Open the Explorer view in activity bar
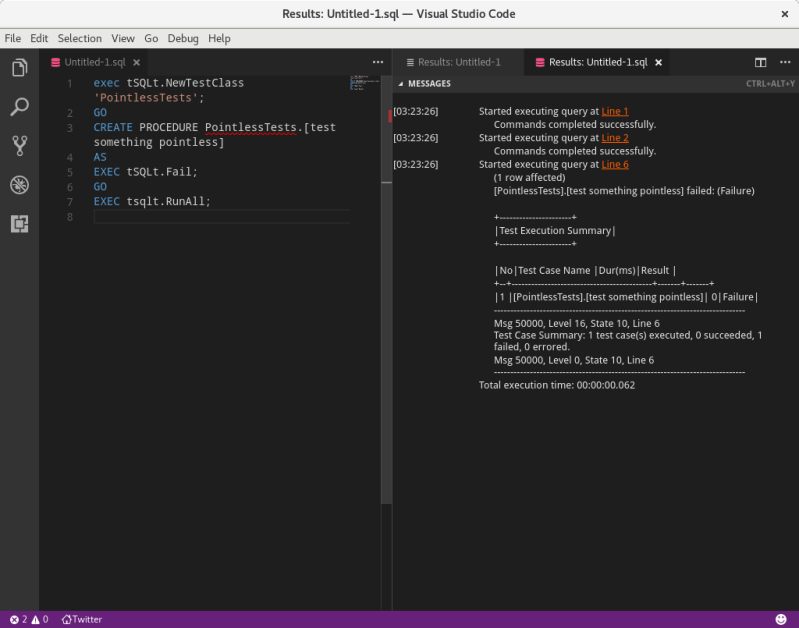This screenshot has width=799, height=628. (19, 67)
